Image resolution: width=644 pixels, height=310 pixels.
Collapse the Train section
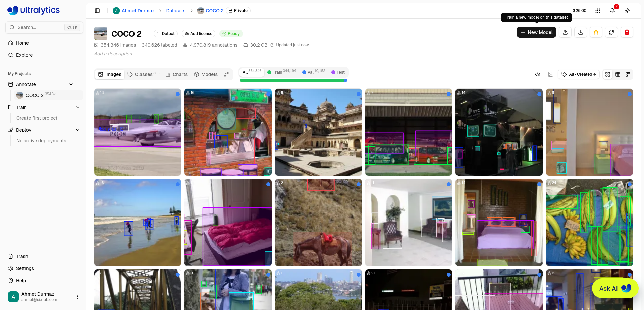78,107
